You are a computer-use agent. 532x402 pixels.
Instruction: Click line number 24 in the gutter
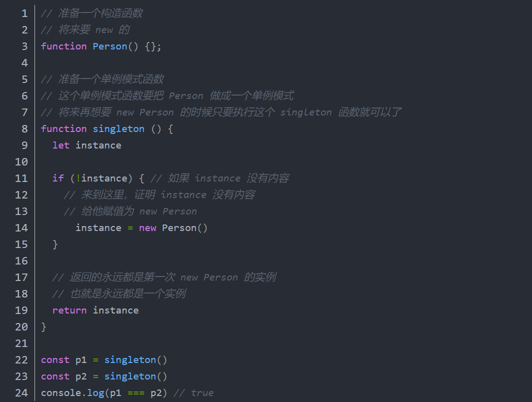[x=21, y=393]
